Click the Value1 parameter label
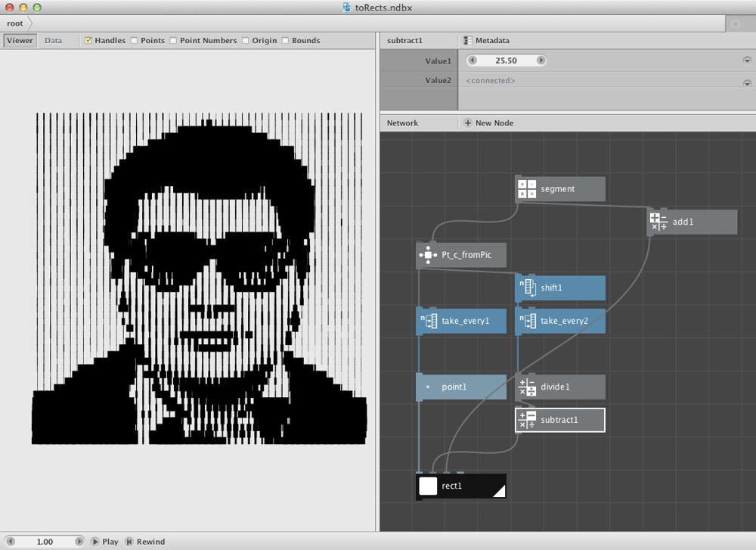The image size is (756, 550). pos(438,61)
